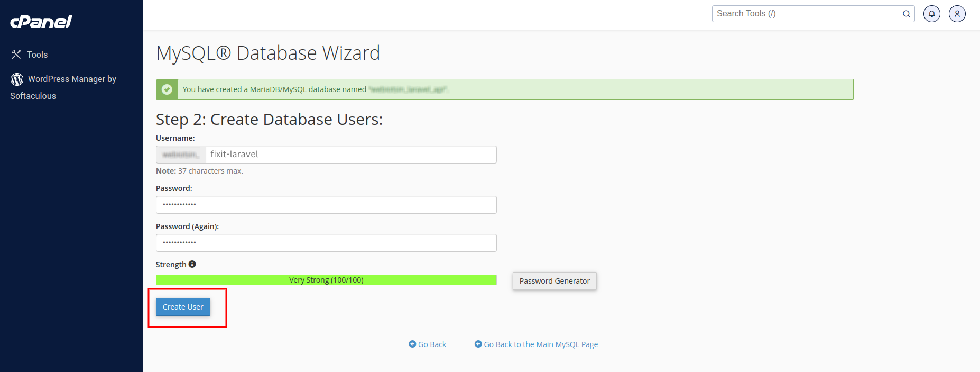Click the Very Strong password strength bar
Viewport: 980px width, 372px height.
pos(326,280)
